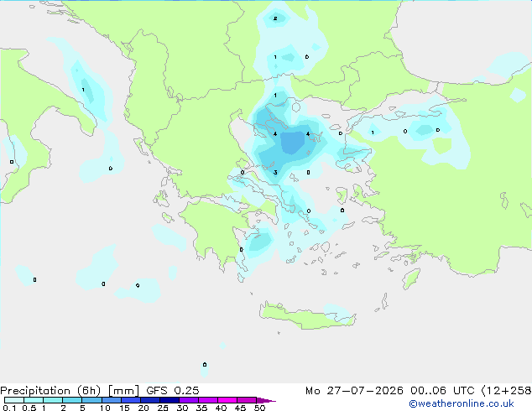
Task: Select the 45–50 mm legend swatch
Action: tap(247, 400)
